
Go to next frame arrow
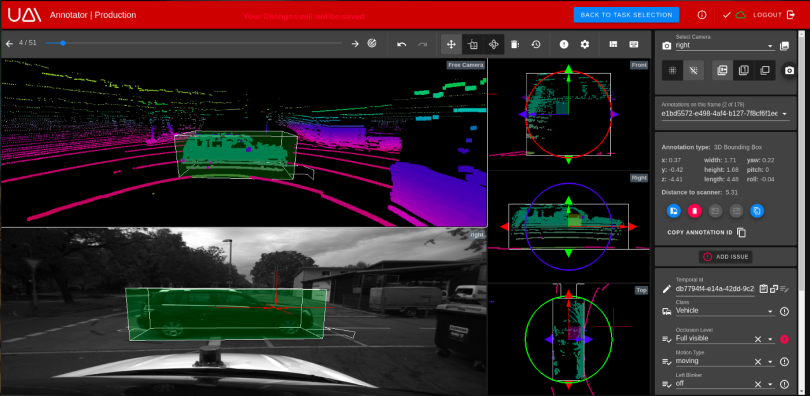pyautogui.click(x=355, y=44)
